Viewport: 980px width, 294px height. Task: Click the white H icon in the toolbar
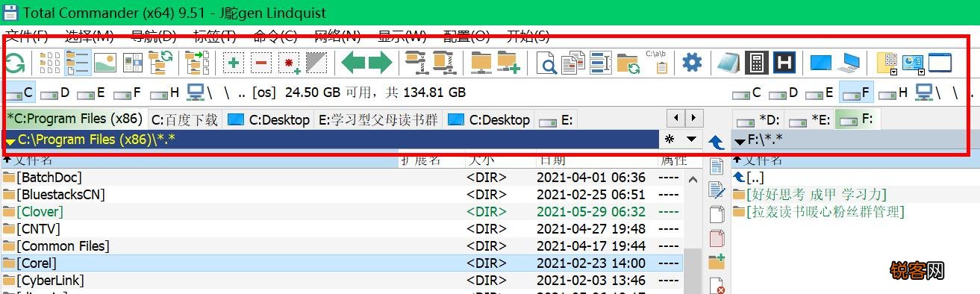coord(784,63)
